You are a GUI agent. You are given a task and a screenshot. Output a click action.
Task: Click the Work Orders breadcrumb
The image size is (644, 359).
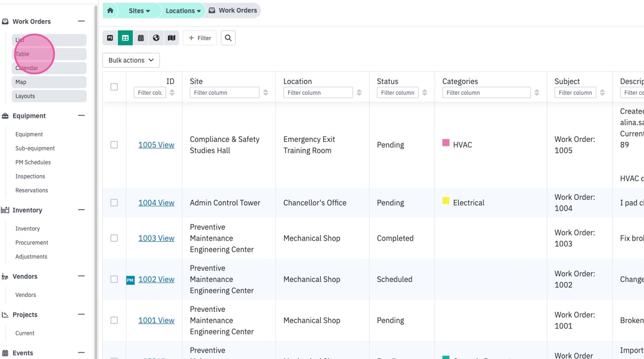pos(233,11)
